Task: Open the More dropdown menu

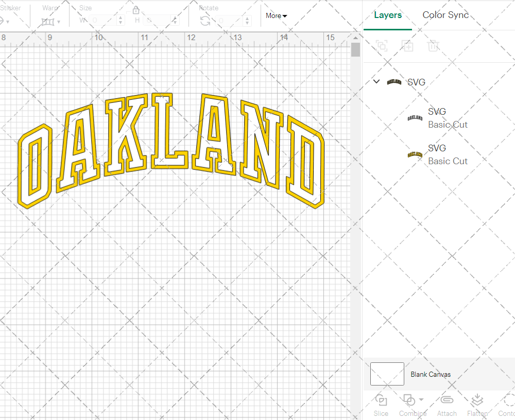Action: pos(276,15)
